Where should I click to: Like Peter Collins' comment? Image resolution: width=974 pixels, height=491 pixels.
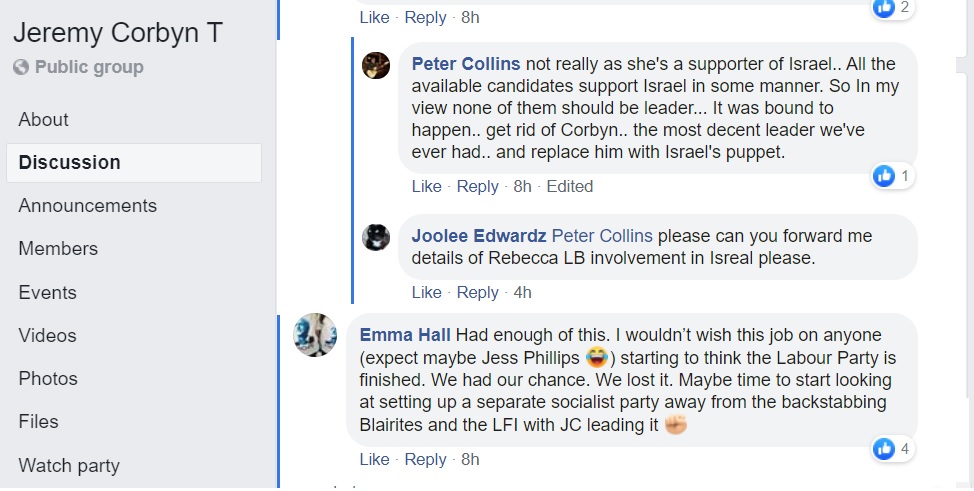[426, 186]
